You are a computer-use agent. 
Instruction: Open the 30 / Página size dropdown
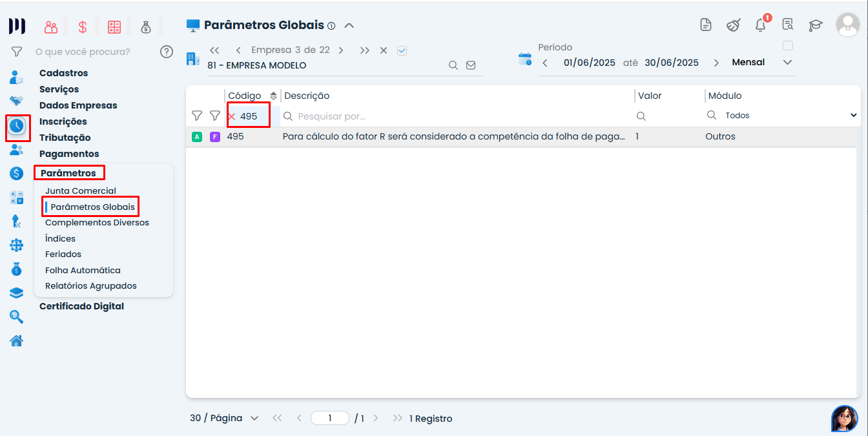(x=254, y=418)
